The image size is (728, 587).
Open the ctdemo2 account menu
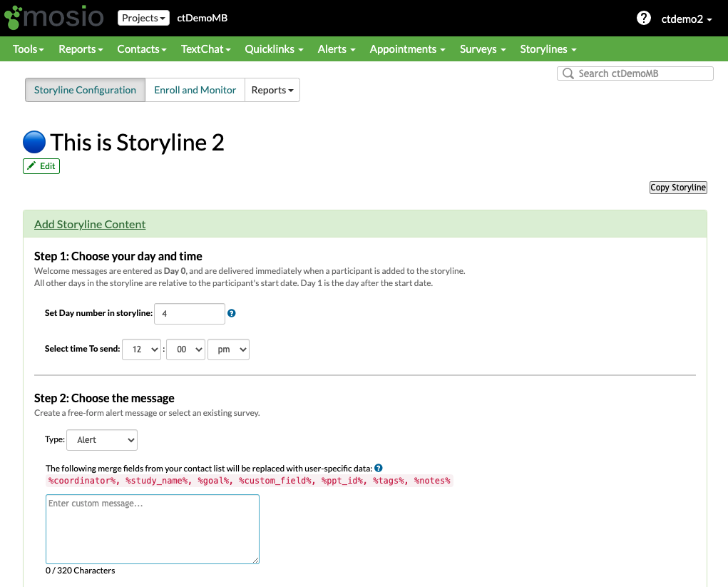(x=686, y=19)
